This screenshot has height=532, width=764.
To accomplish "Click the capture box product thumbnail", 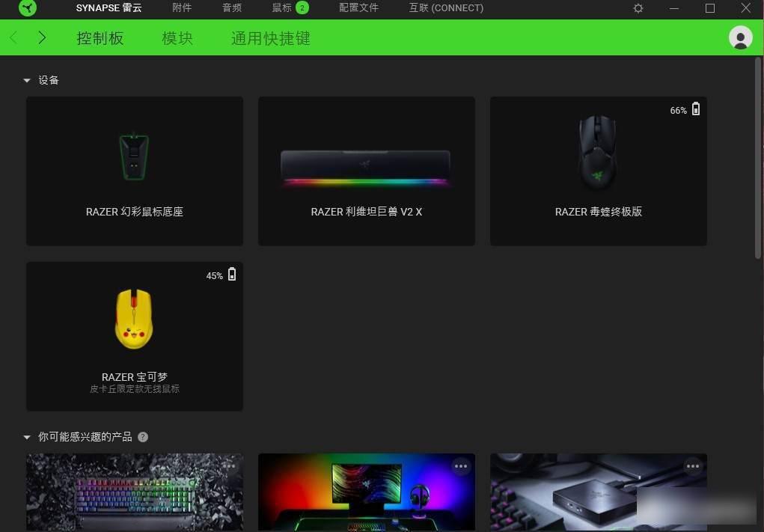I will click(599, 492).
